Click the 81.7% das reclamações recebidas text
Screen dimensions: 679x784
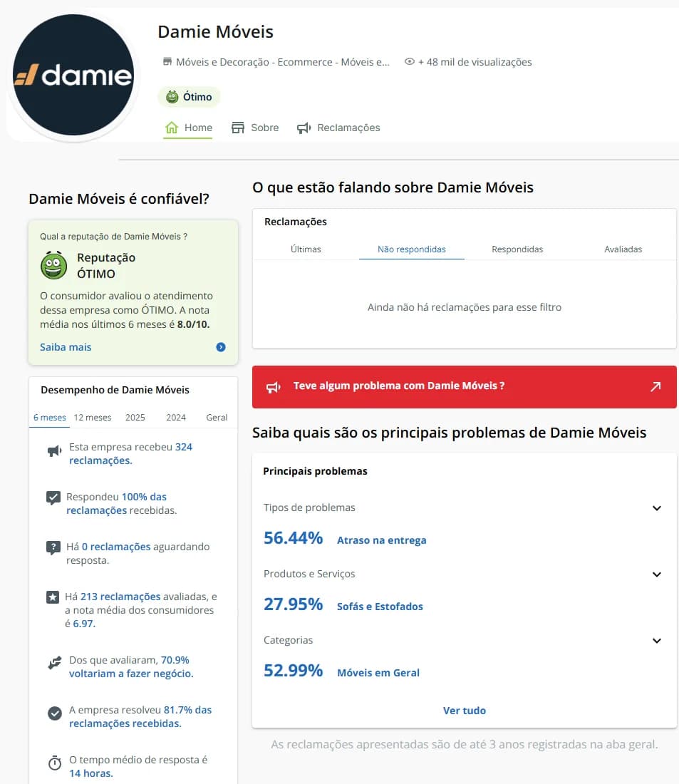(x=140, y=716)
